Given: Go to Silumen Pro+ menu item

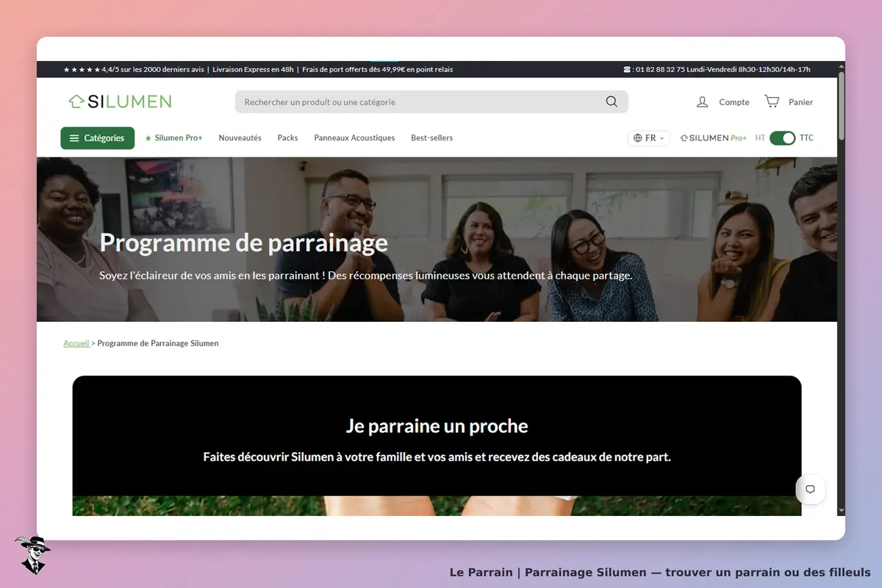Looking at the screenshot, I should coord(174,138).
